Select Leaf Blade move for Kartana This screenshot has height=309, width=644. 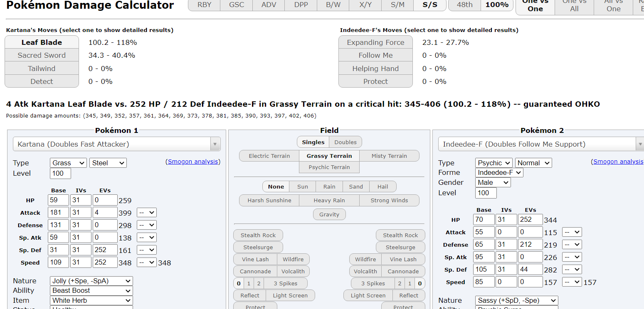(x=42, y=42)
